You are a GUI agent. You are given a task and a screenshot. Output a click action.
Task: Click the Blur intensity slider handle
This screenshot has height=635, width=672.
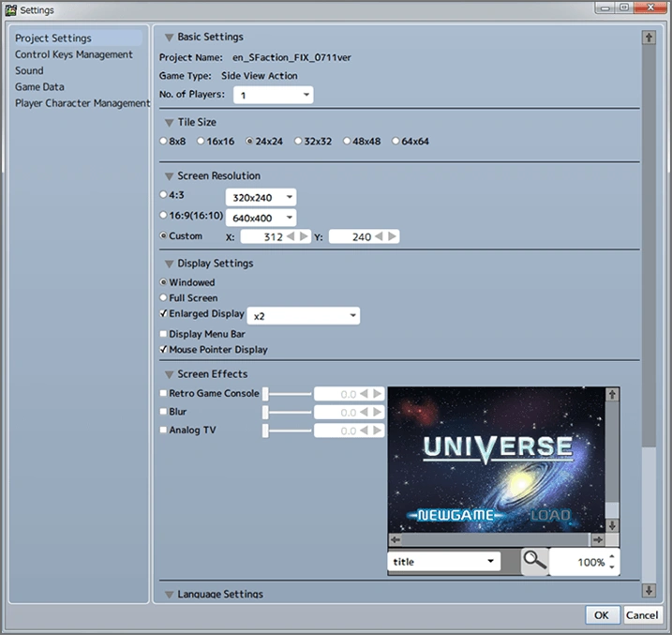point(265,412)
